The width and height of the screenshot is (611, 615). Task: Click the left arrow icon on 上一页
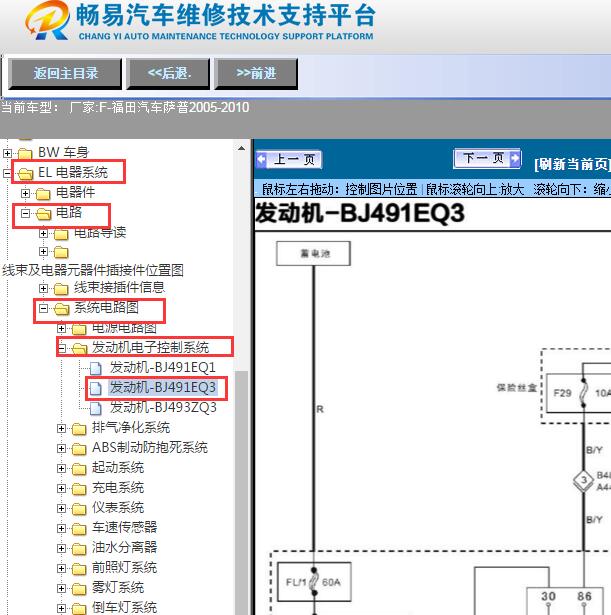pyautogui.click(x=262, y=160)
